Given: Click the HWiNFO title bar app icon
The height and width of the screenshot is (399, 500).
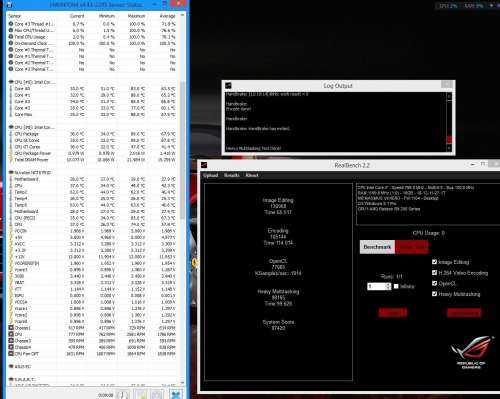Looking at the screenshot, I should (x=9, y=5).
